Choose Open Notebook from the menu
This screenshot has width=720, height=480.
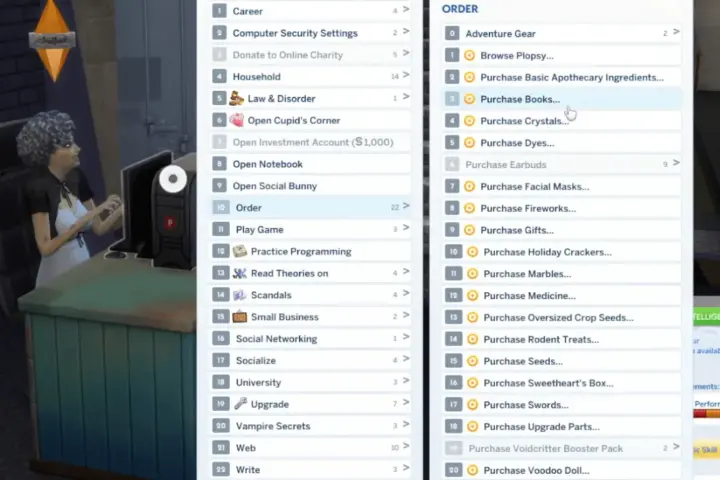click(311, 164)
